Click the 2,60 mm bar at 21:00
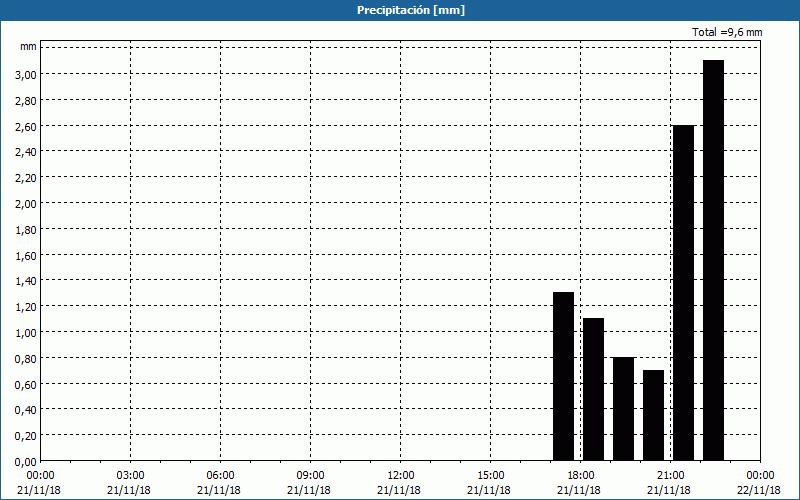 click(683, 293)
